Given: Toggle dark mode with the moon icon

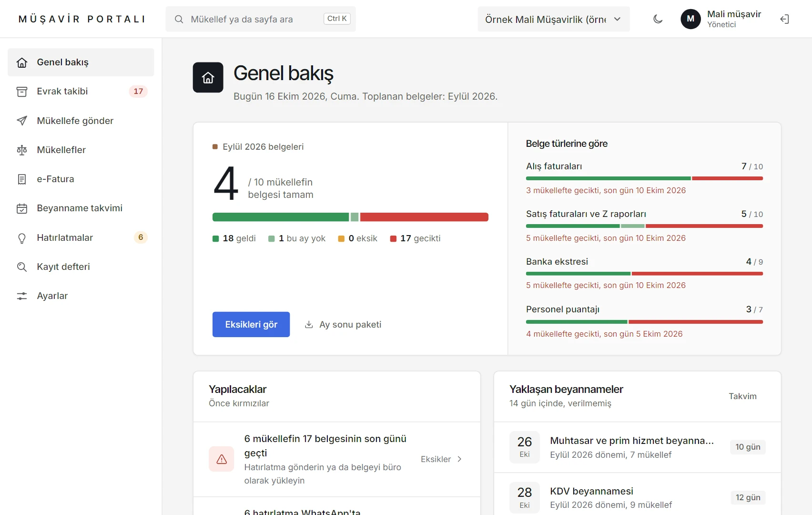Looking at the screenshot, I should coord(658,19).
